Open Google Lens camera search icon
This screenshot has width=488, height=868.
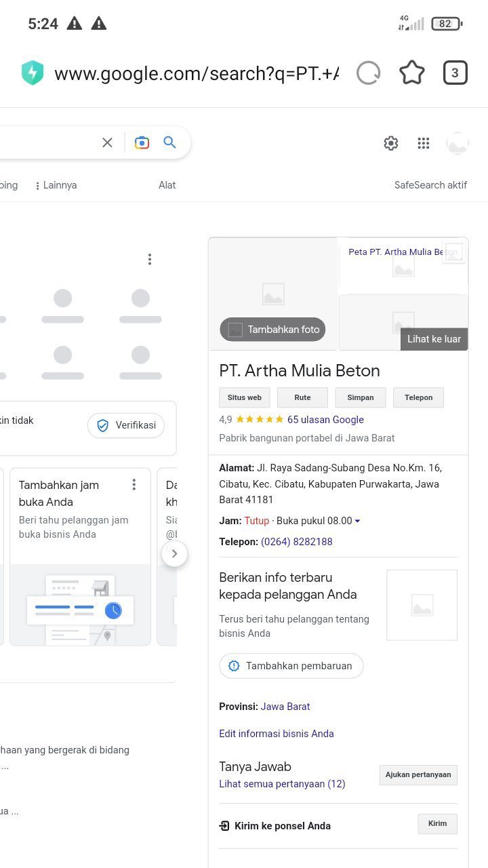[142, 142]
